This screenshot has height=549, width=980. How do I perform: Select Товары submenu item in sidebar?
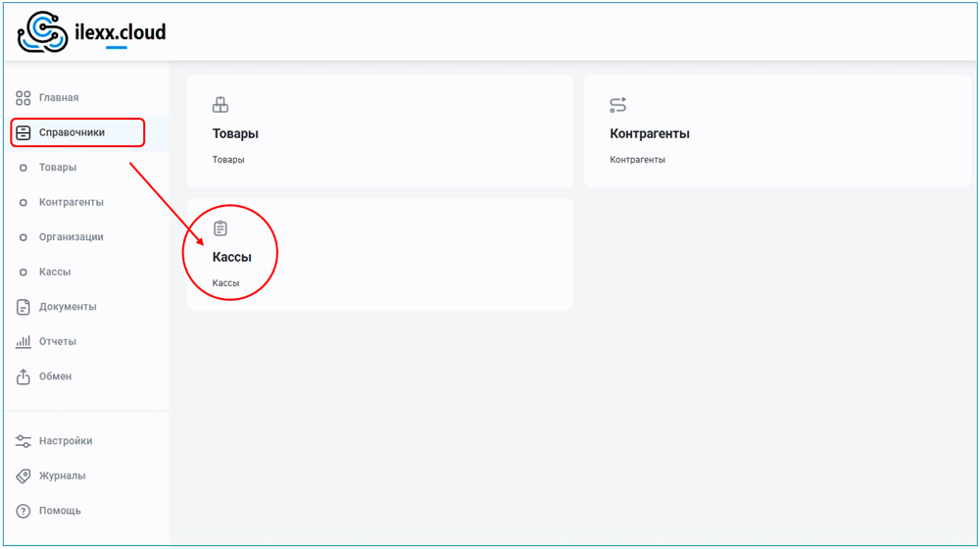57,168
